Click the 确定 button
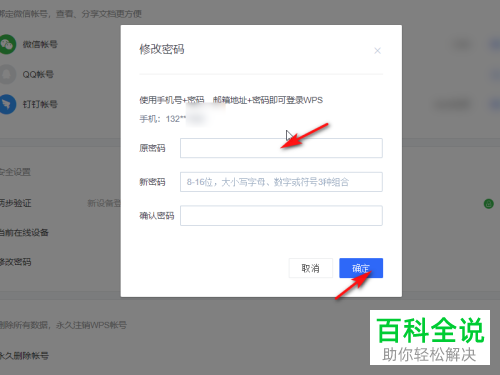The image size is (500, 375). click(361, 268)
